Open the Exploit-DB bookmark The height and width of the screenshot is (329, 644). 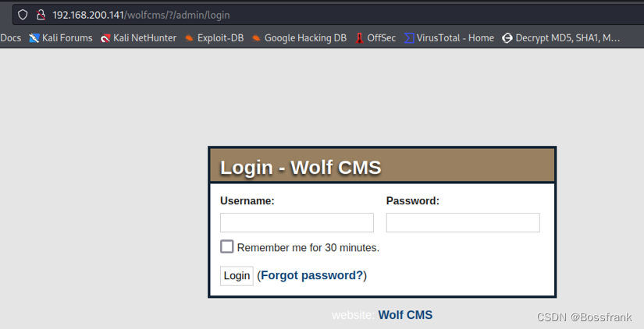click(x=215, y=38)
